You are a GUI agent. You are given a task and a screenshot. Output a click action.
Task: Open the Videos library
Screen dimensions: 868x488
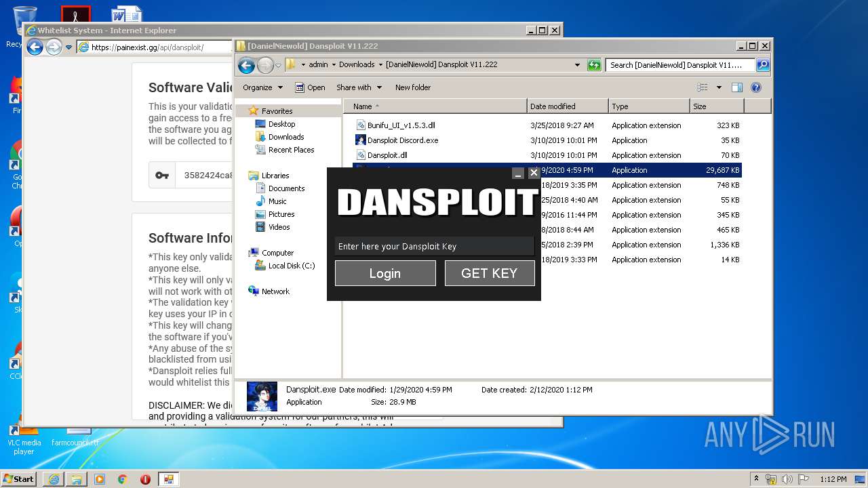coord(279,227)
